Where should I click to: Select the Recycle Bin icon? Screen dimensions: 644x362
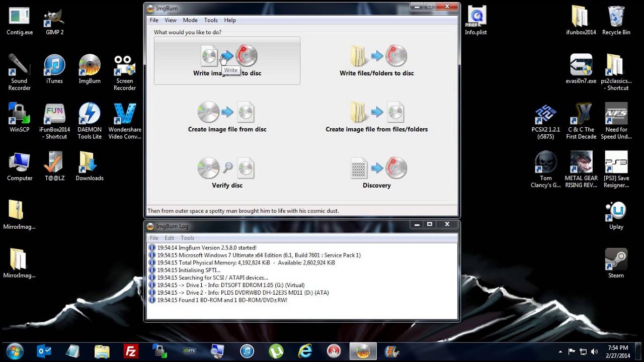(x=616, y=21)
